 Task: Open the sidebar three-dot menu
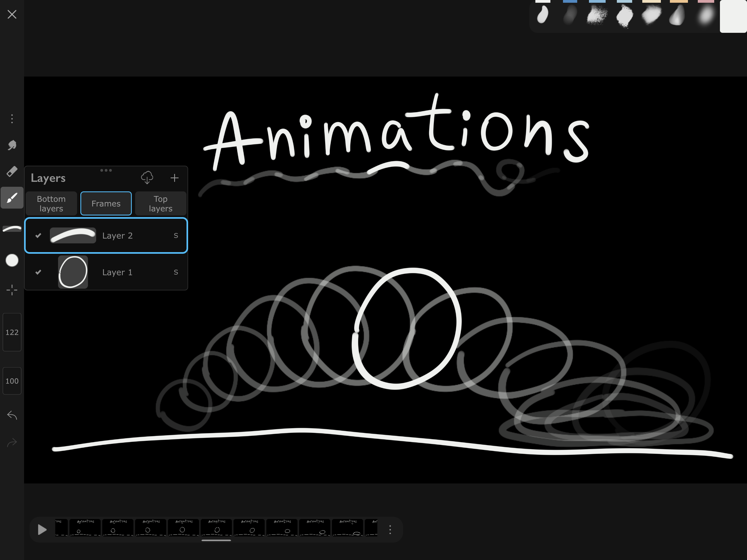[12, 119]
